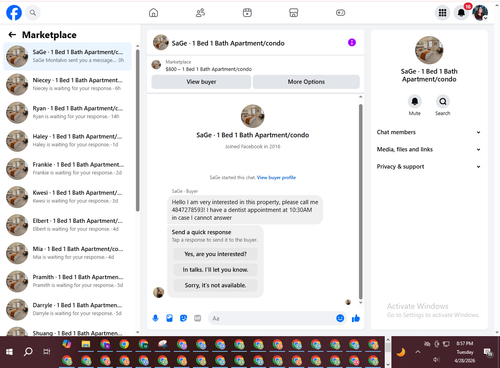
Task: Open the Friends icon in top navigation
Action: pos(200,13)
